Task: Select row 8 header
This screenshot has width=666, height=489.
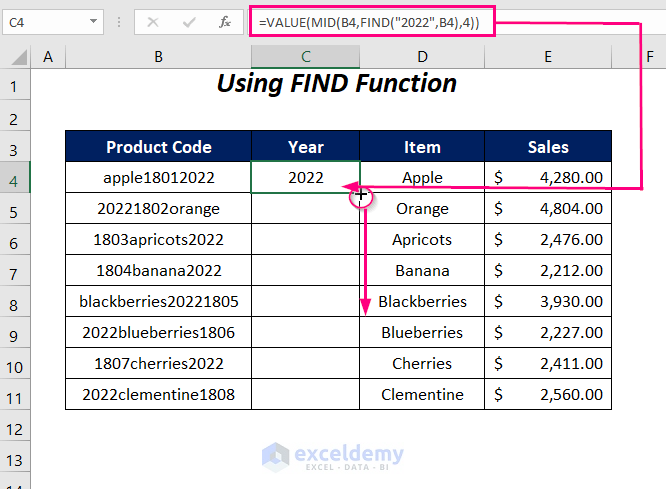Action: (15, 302)
